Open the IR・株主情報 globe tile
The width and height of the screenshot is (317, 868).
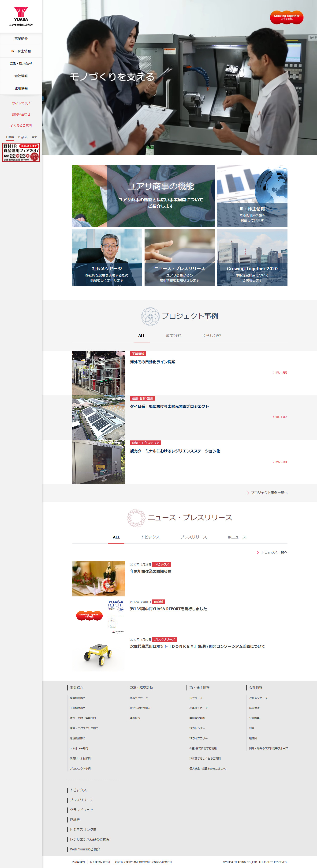(252, 195)
